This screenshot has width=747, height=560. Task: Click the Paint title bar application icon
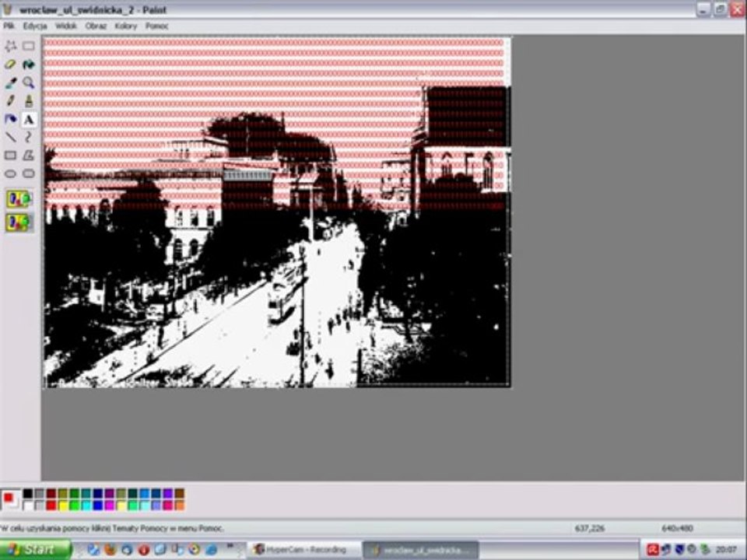point(7,9)
